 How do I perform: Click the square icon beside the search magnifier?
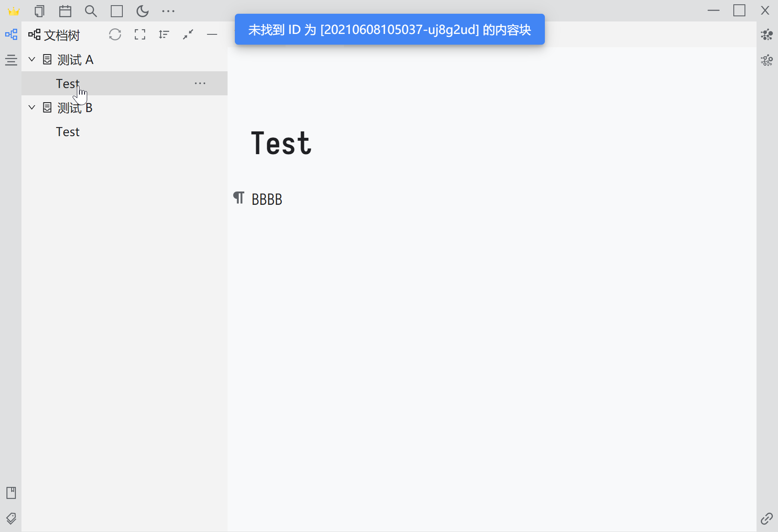(117, 11)
